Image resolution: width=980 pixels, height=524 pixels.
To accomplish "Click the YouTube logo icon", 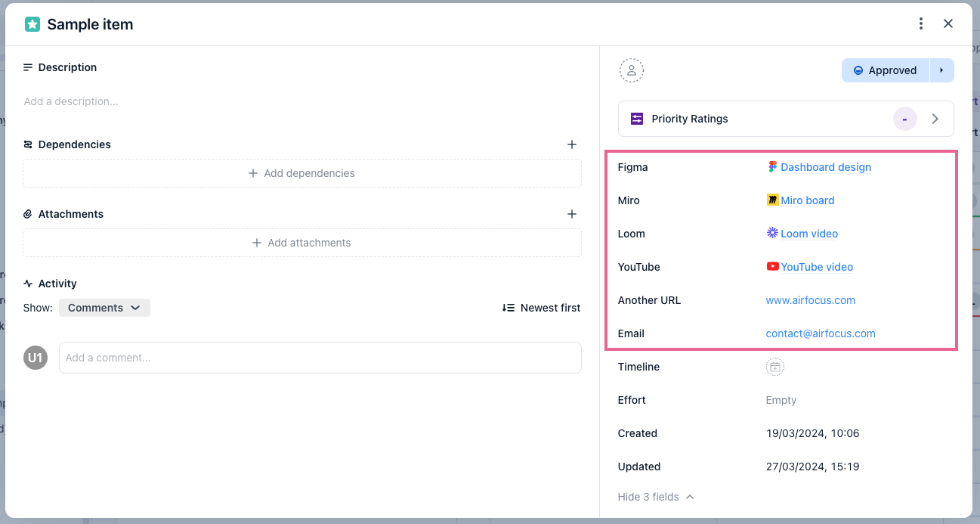I will 772,266.
